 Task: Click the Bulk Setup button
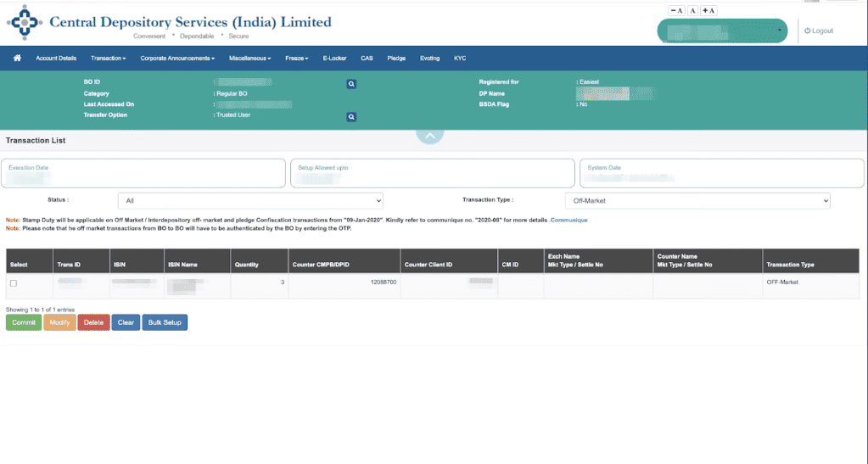[x=165, y=322]
